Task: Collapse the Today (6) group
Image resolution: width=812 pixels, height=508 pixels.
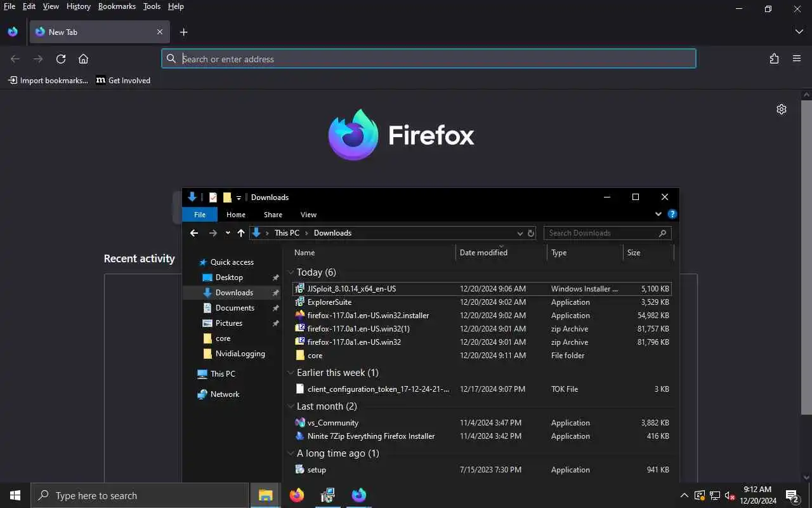Action: [x=291, y=272]
